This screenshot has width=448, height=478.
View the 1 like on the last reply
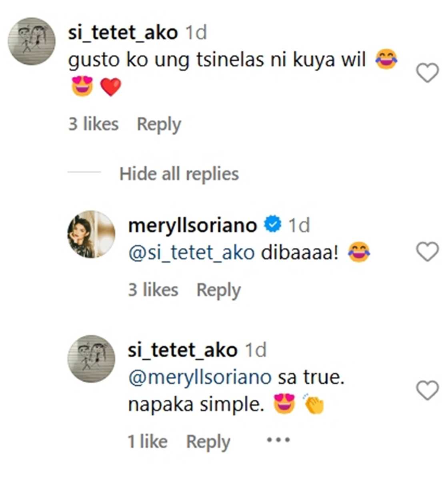pos(147,442)
